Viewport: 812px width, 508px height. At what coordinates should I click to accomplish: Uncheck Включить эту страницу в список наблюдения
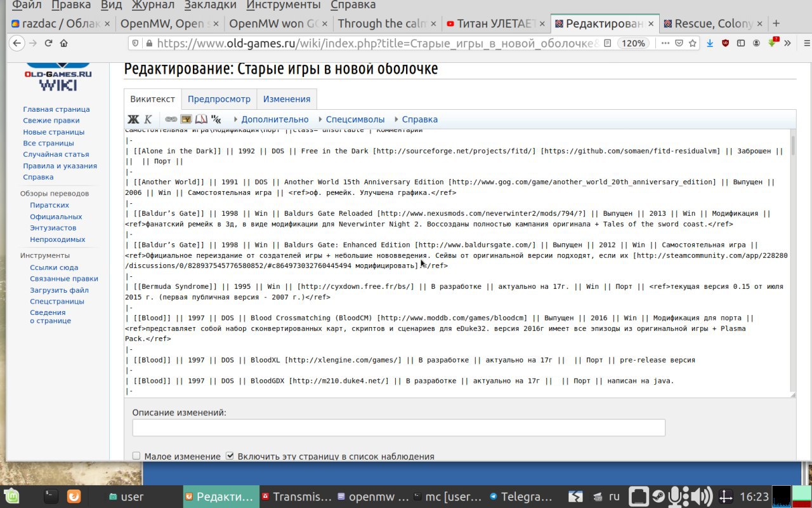230,456
